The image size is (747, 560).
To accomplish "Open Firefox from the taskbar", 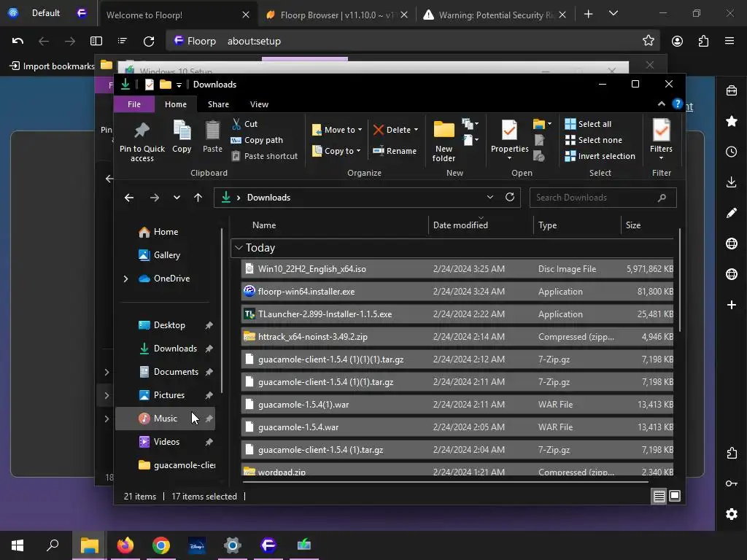I will pyautogui.click(x=125, y=545).
